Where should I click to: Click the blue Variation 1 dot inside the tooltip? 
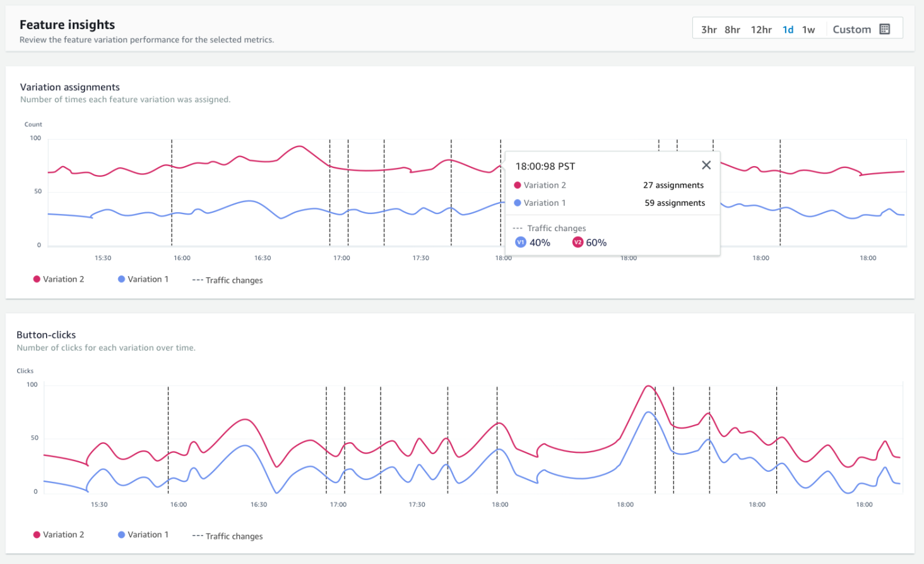519,203
